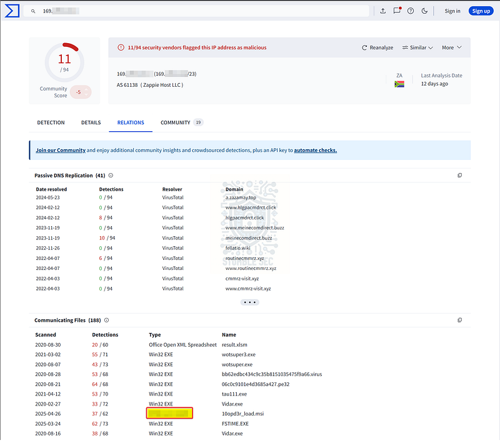Open Vidar.exe scanned 2020-02-27
Screen dimensions: 500x448
[x=232, y=404]
